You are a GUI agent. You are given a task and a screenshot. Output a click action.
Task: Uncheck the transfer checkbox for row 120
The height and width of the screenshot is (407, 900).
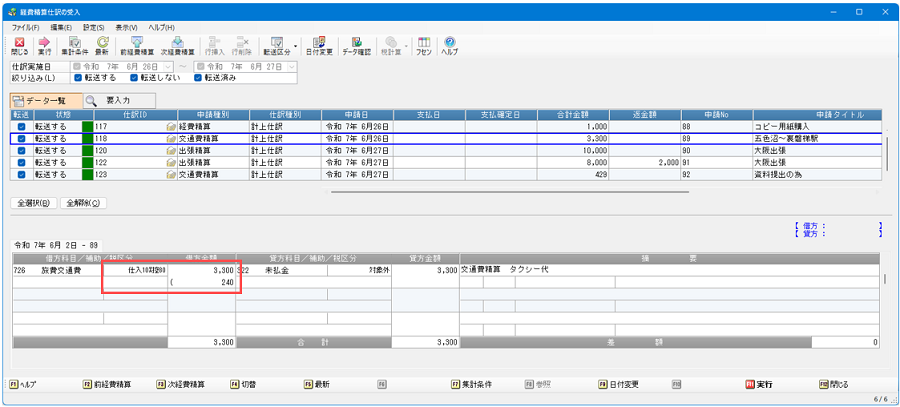(21, 150)
